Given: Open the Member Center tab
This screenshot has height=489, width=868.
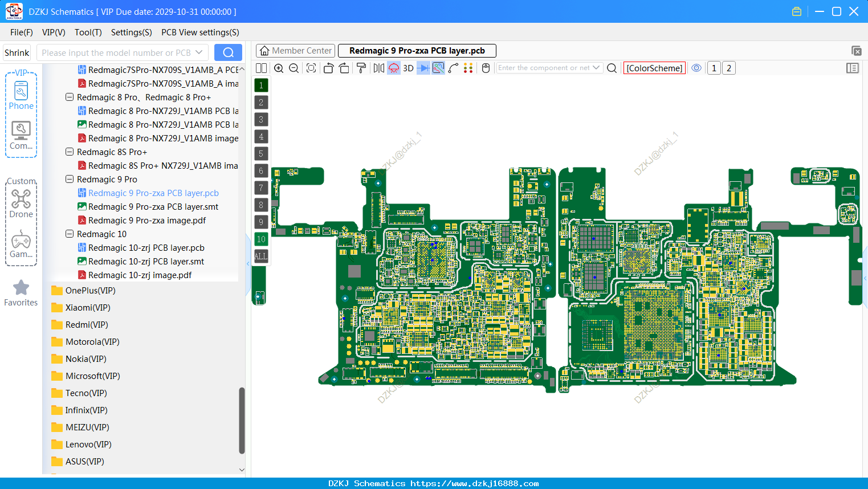Looking at the screenshot, I should pyautogui.click(x=295, y=51).
